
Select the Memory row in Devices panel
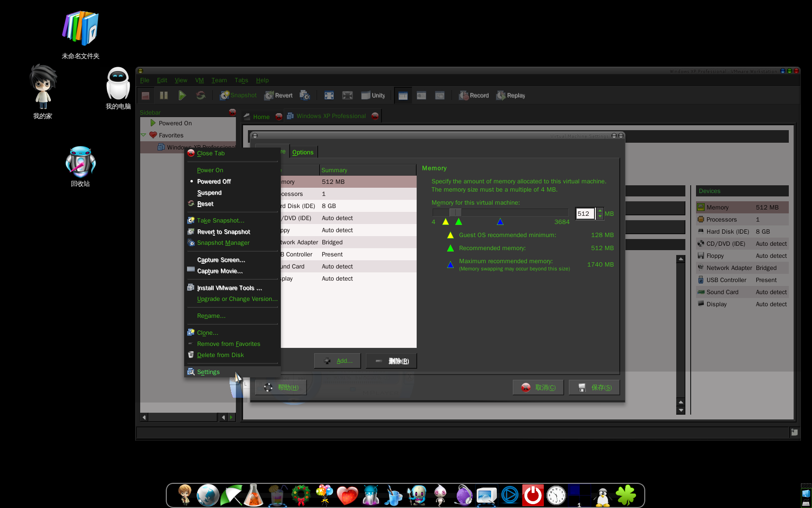(x=742, y=208)
